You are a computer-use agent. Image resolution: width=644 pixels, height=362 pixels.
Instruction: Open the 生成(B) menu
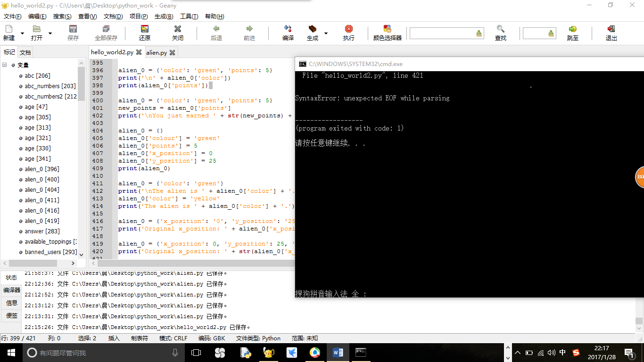(164, 16)
